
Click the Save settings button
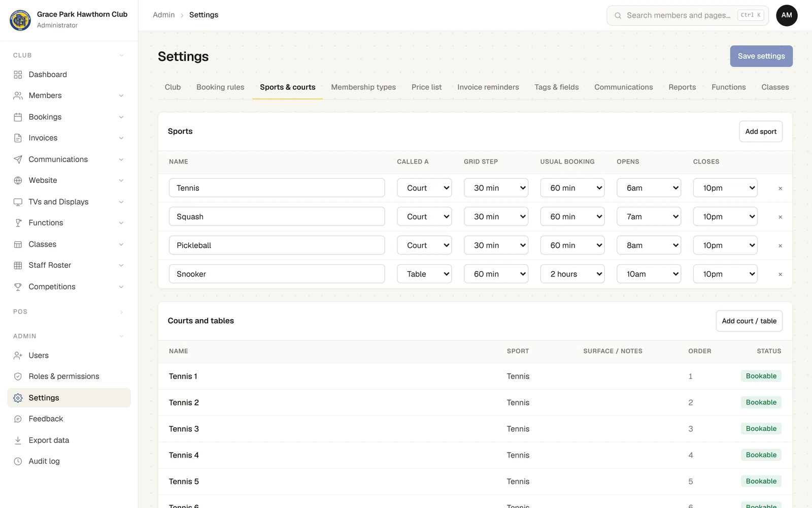[x=761, y=56]
